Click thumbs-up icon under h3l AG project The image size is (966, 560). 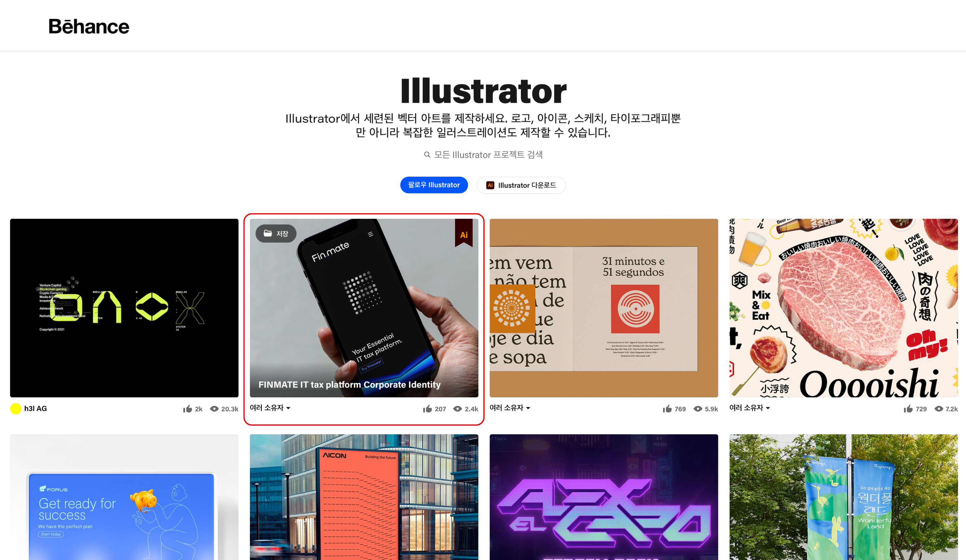pos(188,409)
